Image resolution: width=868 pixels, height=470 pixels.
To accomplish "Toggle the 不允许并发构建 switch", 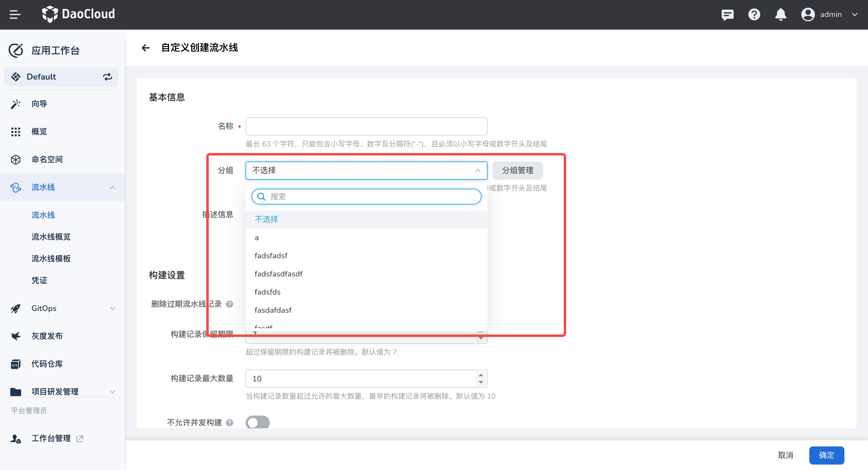I will tap(257, 422).
